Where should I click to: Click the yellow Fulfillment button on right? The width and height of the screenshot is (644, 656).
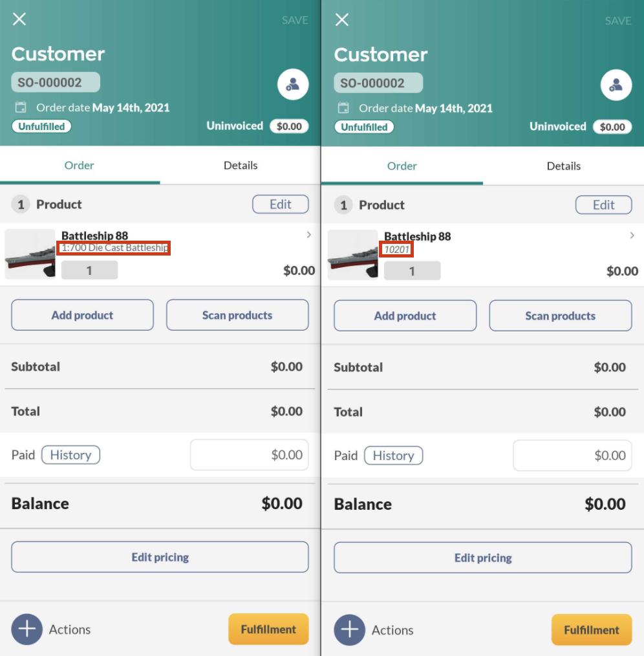click(x=592, y=629)
